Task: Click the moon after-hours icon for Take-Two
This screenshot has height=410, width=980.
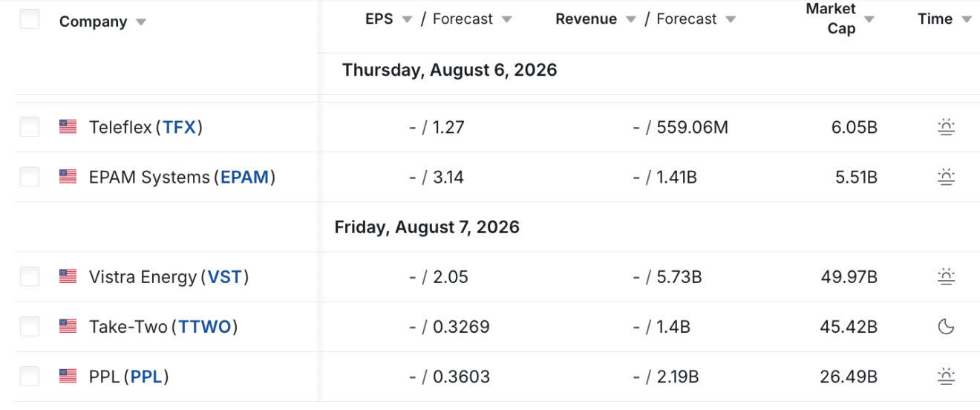Action: [x=946, y=327]
